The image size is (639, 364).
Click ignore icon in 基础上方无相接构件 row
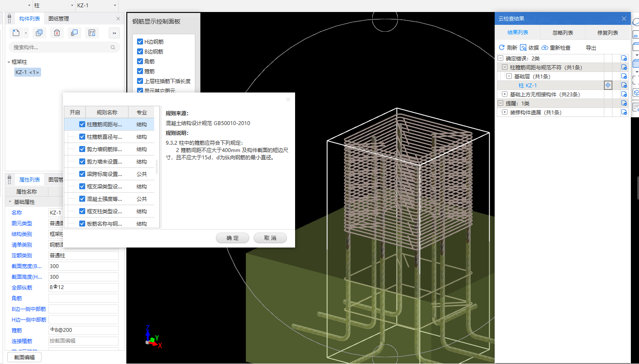coord(624,94)
